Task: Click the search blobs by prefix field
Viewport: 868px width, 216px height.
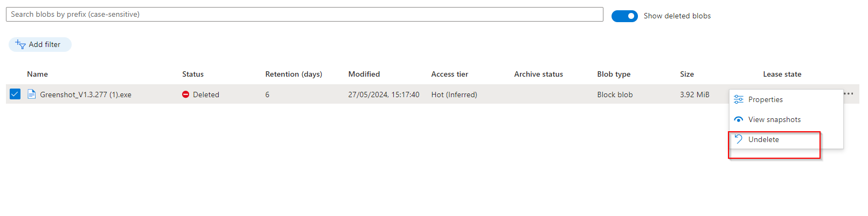Action: click(304, 15)
